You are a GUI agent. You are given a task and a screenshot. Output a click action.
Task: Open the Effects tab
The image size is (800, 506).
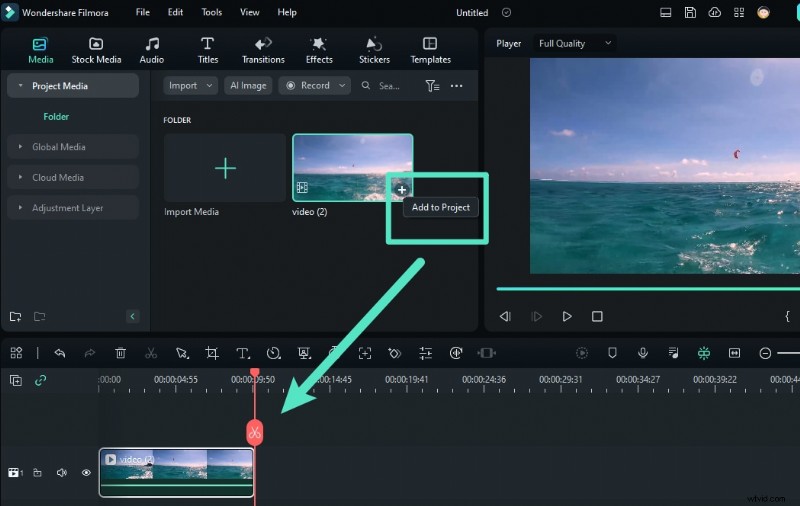319,50
